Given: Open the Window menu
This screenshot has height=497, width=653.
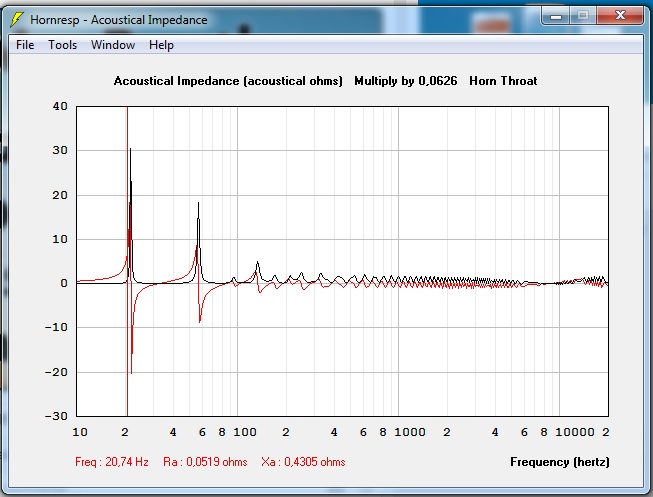Looking at the screenshot, I should (113, 45).
